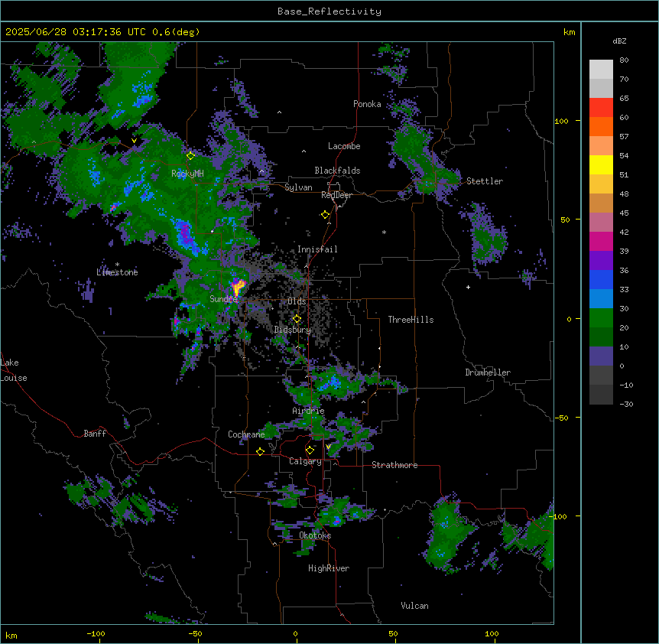The width and height of the screenshot is (659, 644).
Task: Click the Okotoks label
Action: [x=315, y=535]
